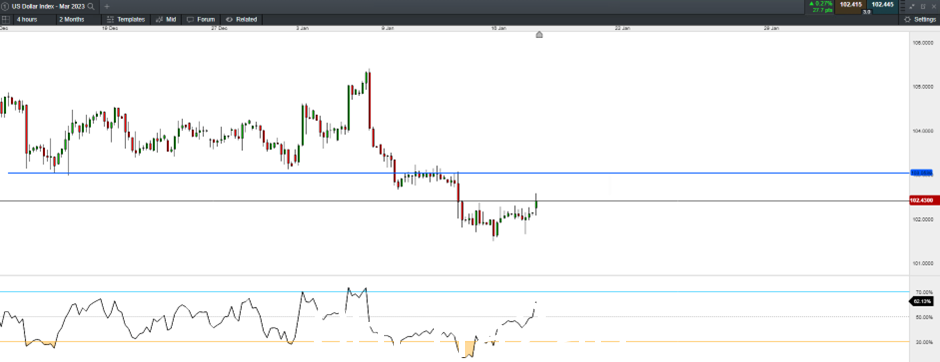940x362 pixels.
Task: Click the 0.27% price change indicator
Action: (821, 4)
